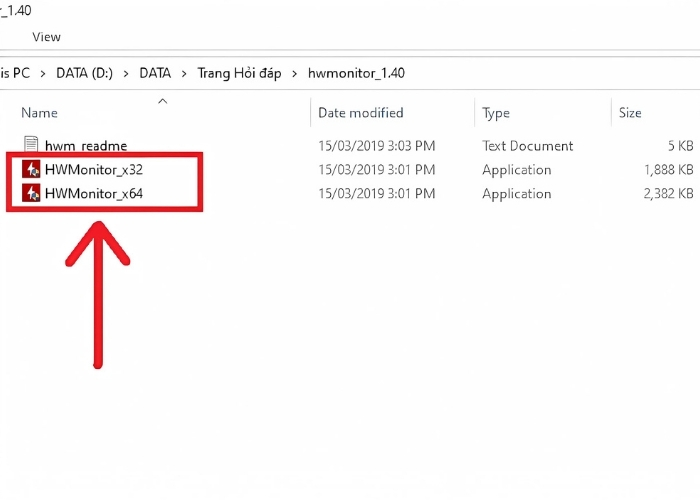
Task: Click the hwmonitor_1.40 breadcrumb segment
Action: (355, 73)
